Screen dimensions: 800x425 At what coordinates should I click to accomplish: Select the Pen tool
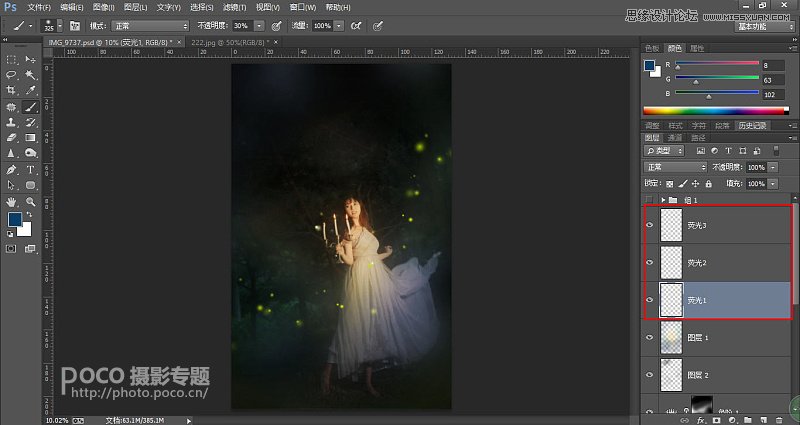click(11, 169)
